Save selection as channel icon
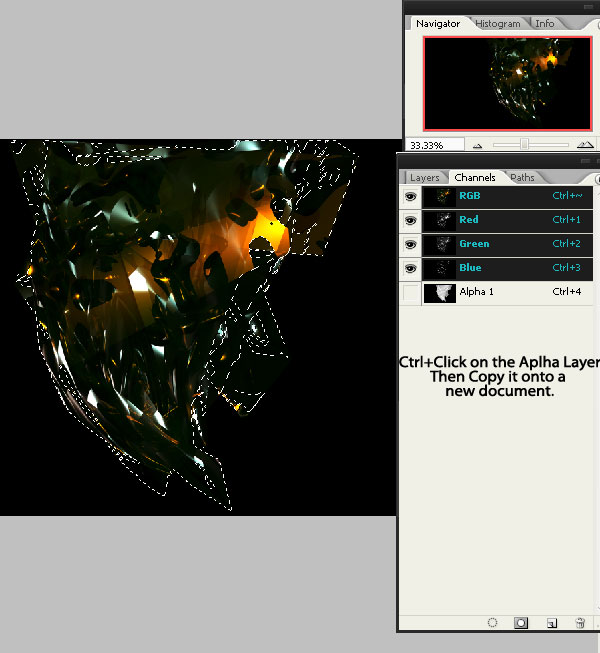Screen dimensions: 600x653 [521, 623]
